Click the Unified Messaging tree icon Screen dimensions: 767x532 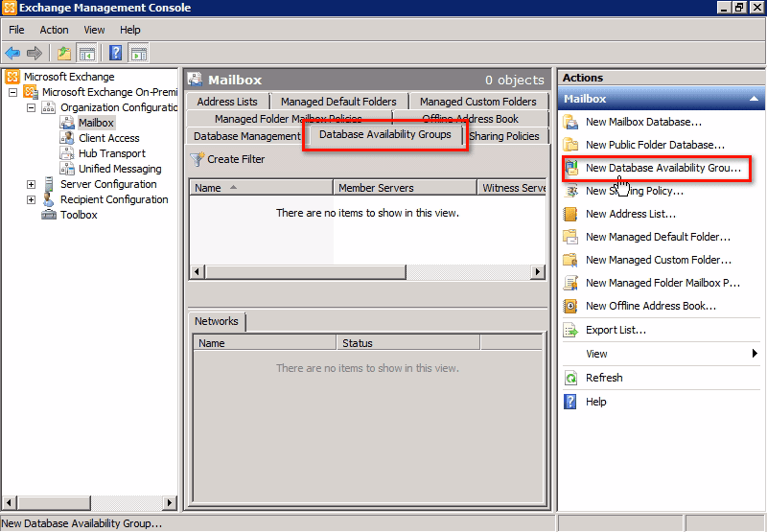67,169
